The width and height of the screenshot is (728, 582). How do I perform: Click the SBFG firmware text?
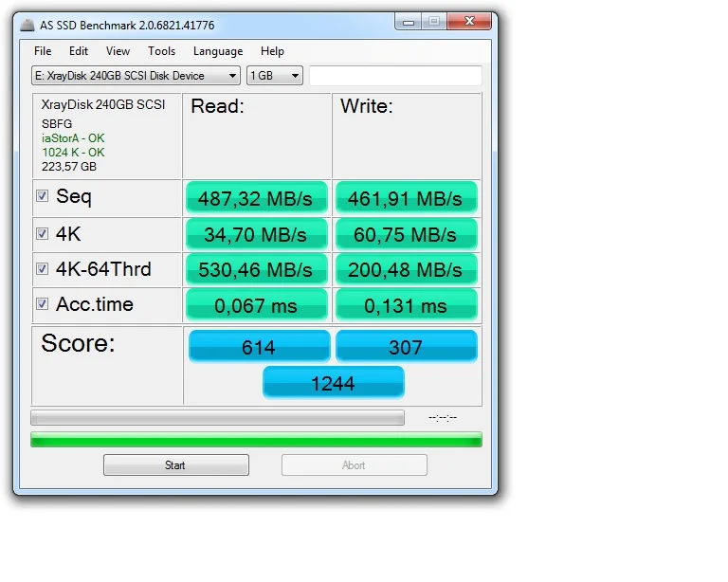[x=57, y=124]
